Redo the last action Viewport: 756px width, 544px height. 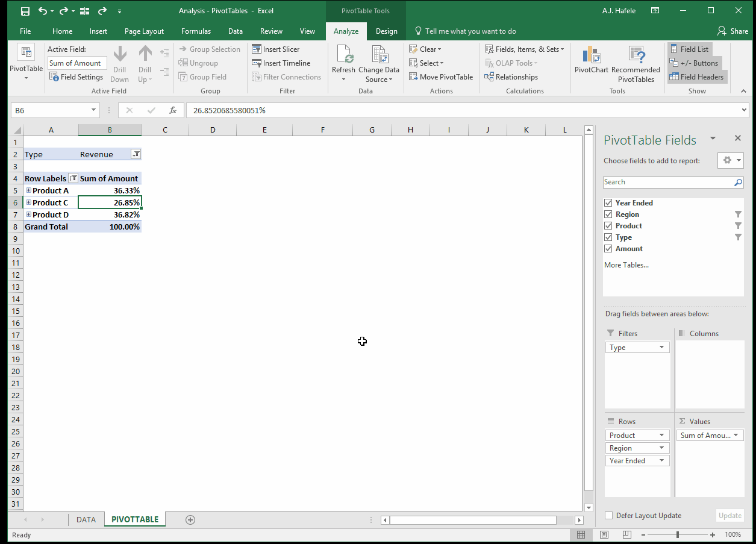click(63, 11)
